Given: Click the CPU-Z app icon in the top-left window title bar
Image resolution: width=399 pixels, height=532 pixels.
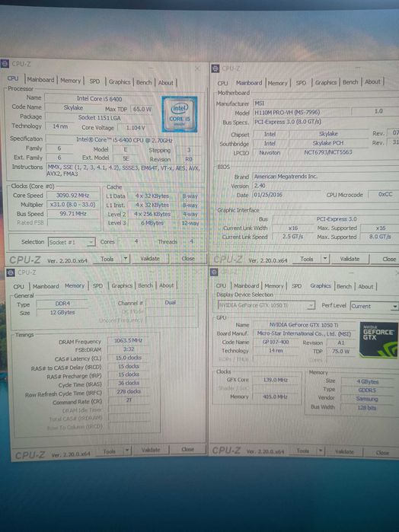Looking at the screenshot, I should tap(5, 63).
